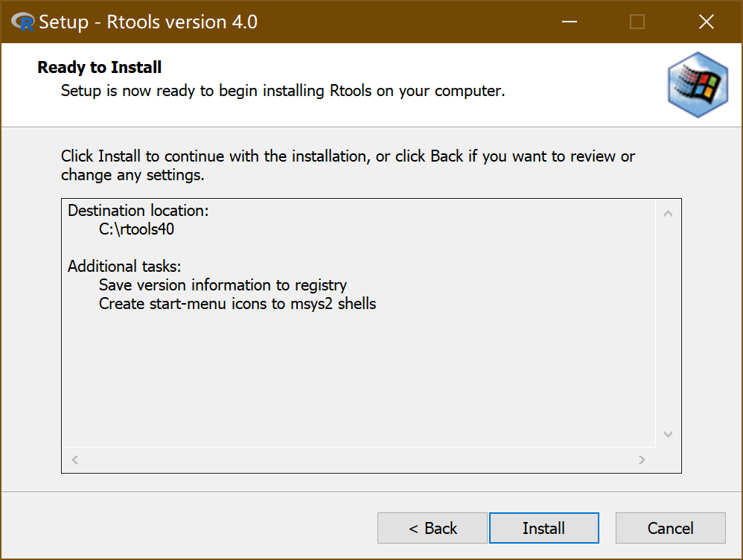The width and height of the screenshot is (743, 560).
Task: Click the summary box scroll up arrow
Action: tap(668, 214)
